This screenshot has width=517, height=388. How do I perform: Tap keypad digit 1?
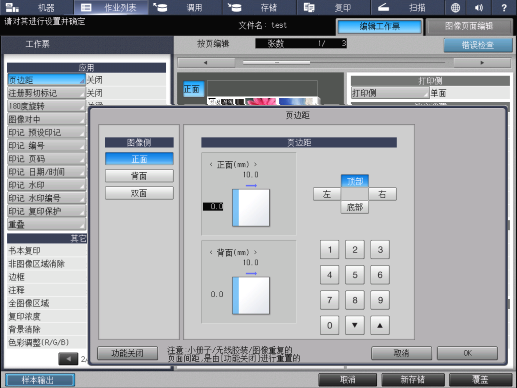(330, 249)
